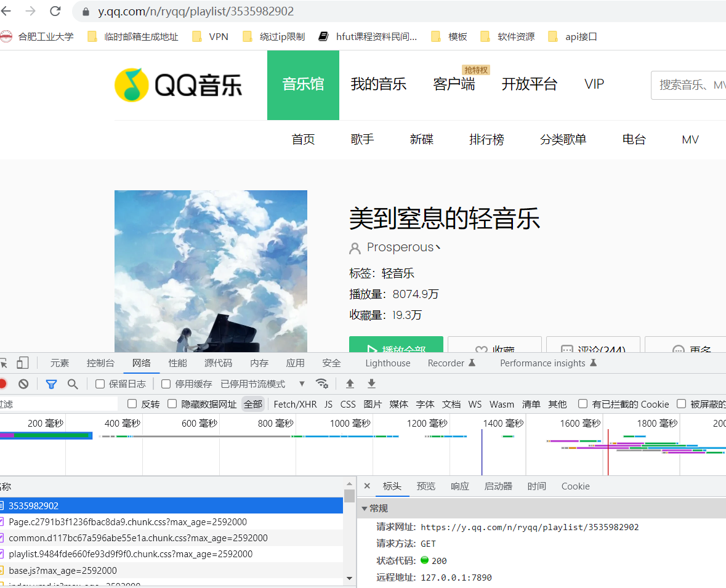
Task: Click the search magnifier icon in Network panel
Action: click(x=73, y=383)
